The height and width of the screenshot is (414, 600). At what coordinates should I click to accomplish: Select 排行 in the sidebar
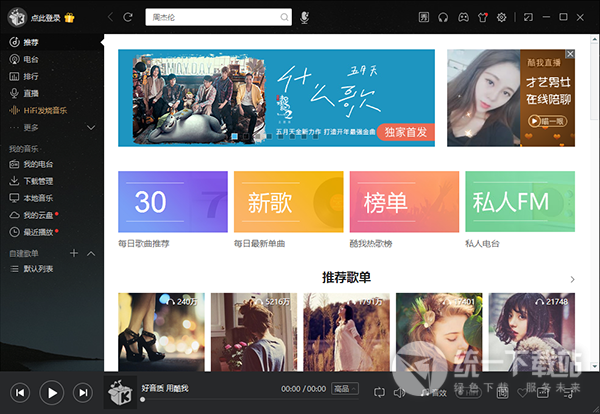pos(52,77)
